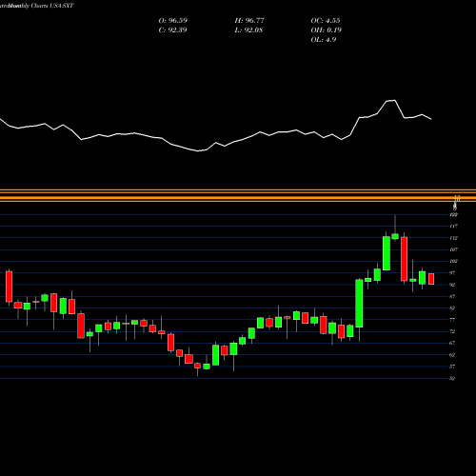Click the last red candlestick on the right

431,279
